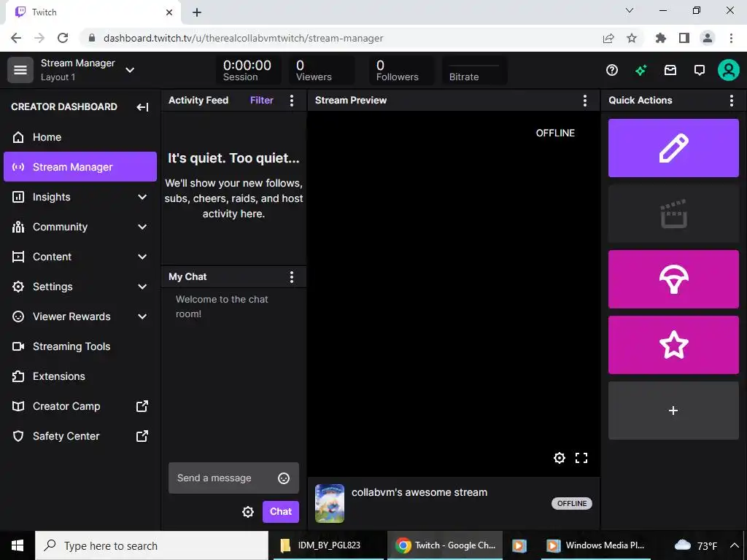Click Filter in the Activity Feed
This screenshot has width=747, height=560.
tap(262, 100)
